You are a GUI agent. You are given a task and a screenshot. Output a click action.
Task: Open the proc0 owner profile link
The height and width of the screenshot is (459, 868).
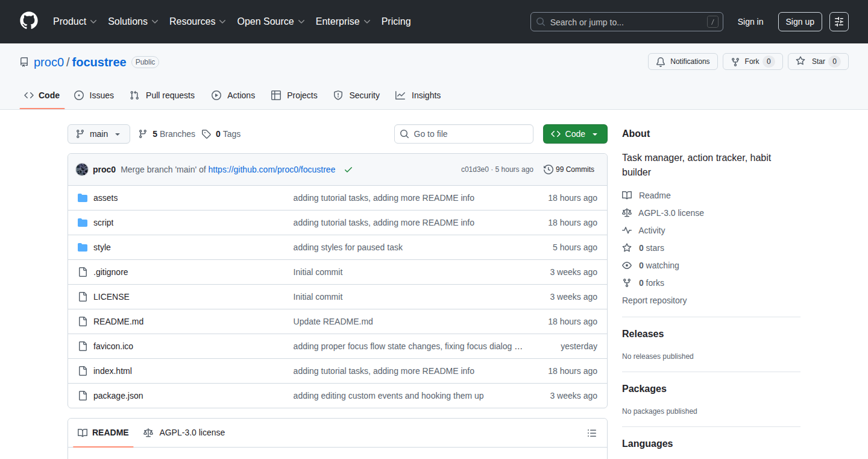pyautogui.click(x=49, y=62)
